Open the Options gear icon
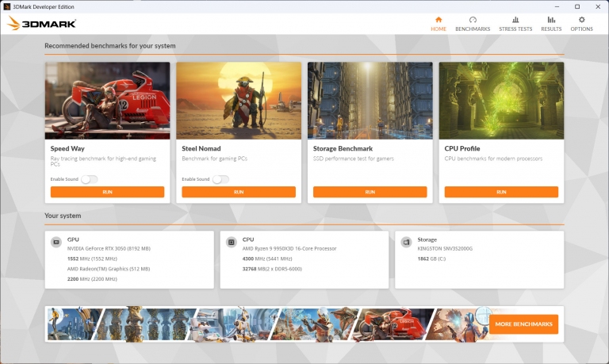This screenshot has width=609, height=364. 581,20
